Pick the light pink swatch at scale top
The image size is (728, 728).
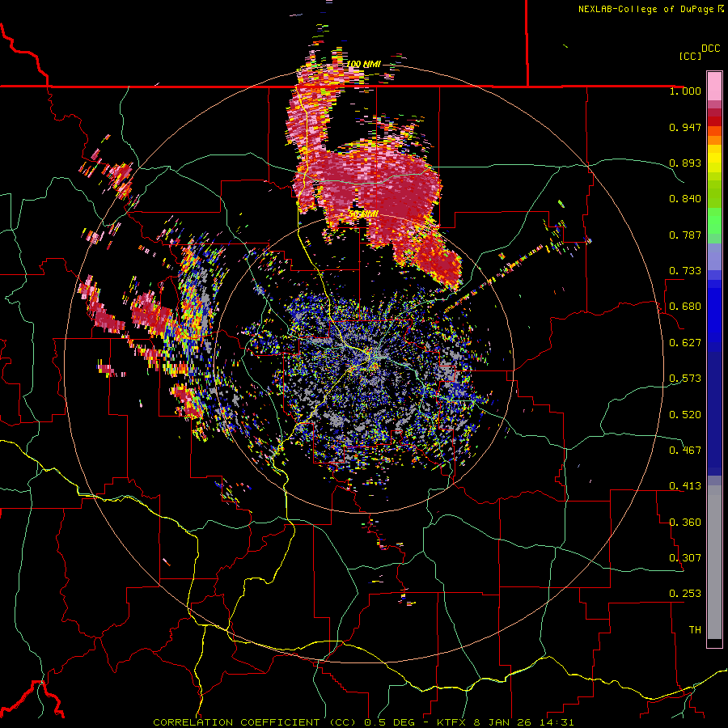714,87
